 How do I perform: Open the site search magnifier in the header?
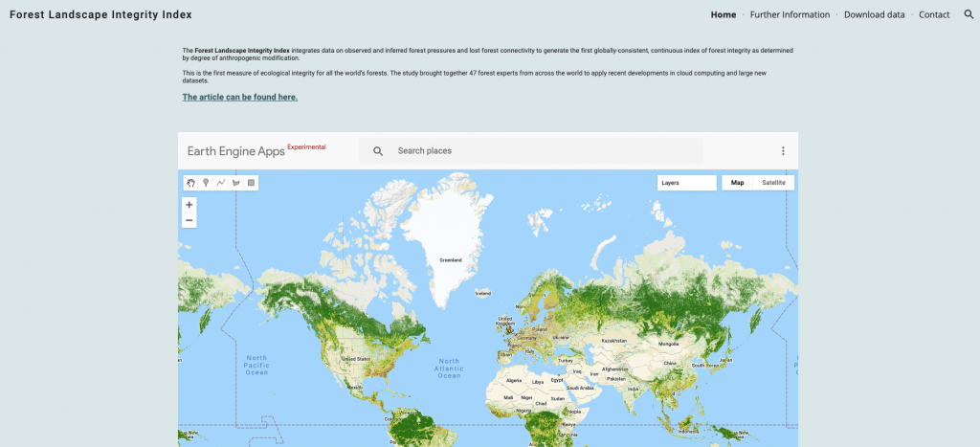click(x=969, y=14)
